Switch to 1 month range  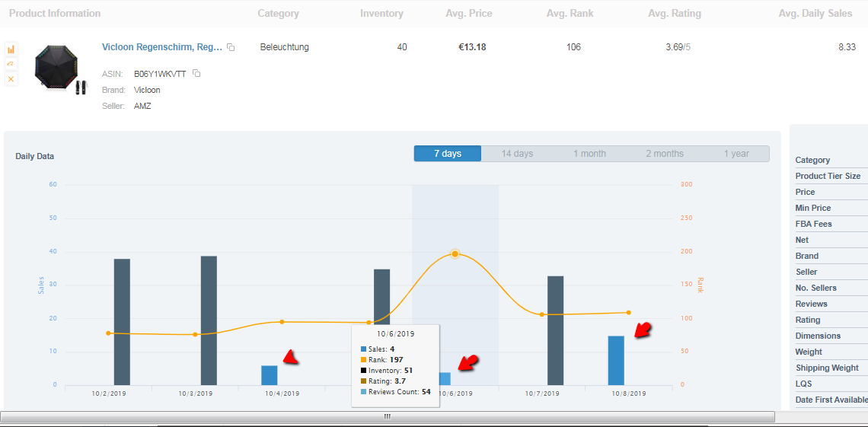click(x=589, y=154)
